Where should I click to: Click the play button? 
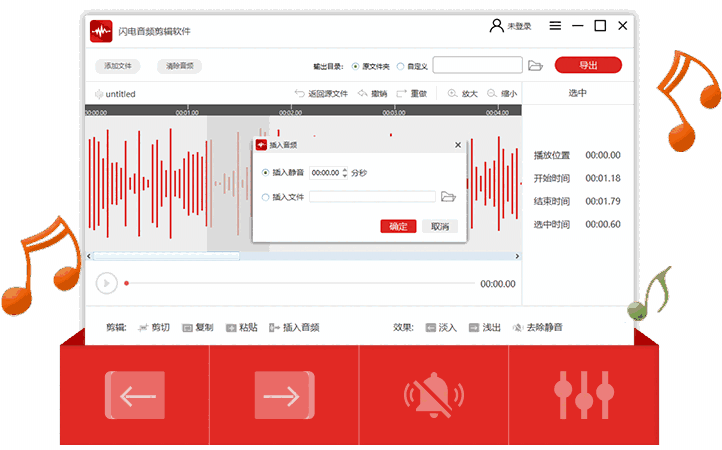click(x=106, y=283)
